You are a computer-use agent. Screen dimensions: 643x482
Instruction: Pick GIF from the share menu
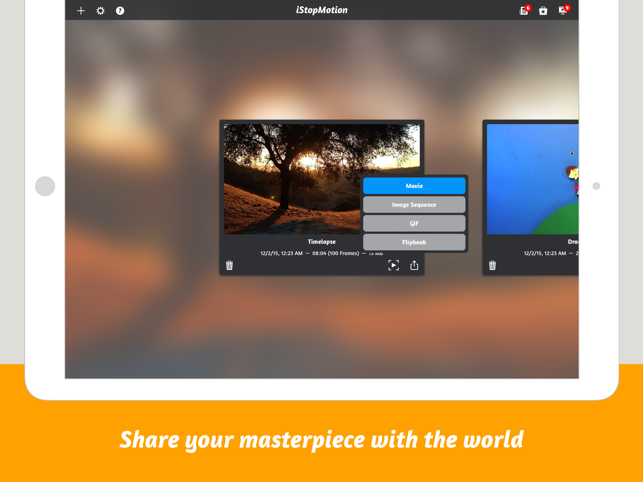tap(414, 223)
